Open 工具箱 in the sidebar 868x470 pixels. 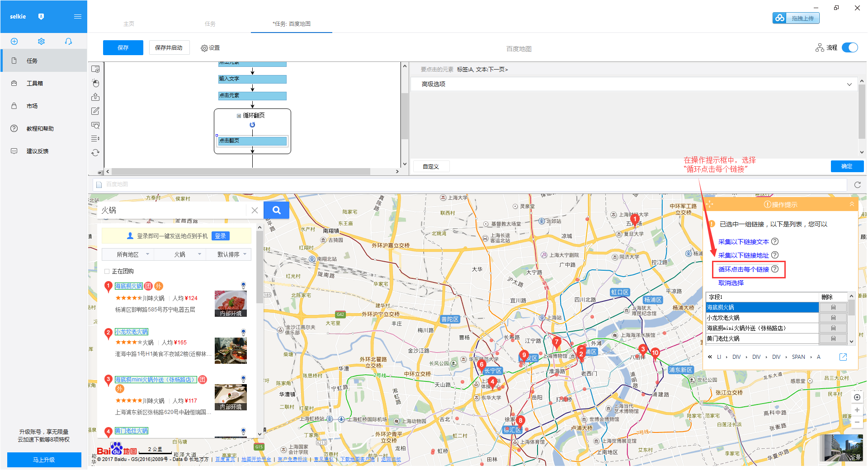pos(44,83)
